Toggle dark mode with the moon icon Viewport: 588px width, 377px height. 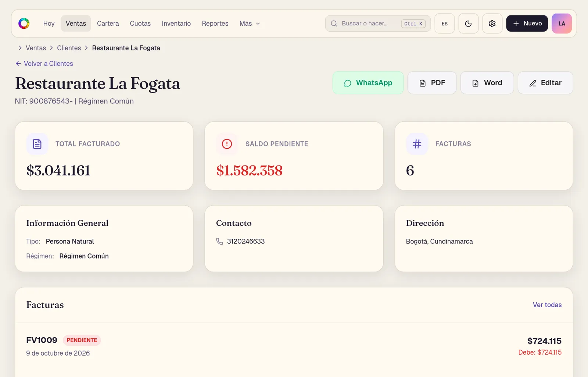[468, 24]
